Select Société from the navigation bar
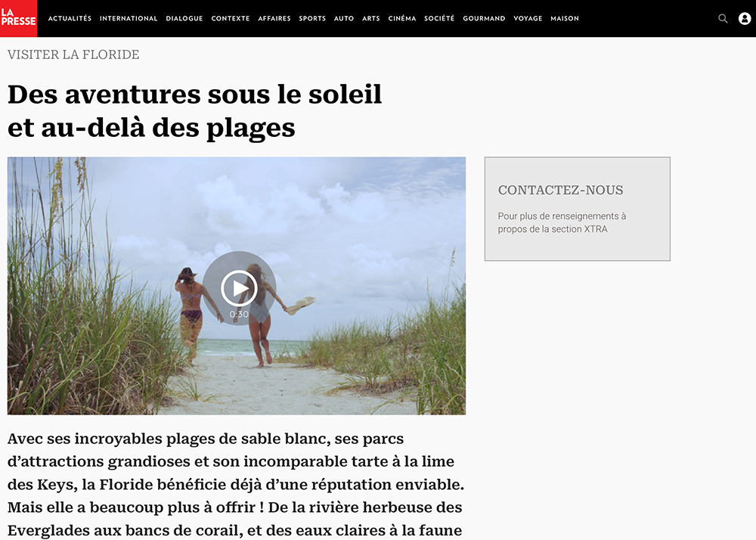Viewport: 756px width, 540px height. 439,18
